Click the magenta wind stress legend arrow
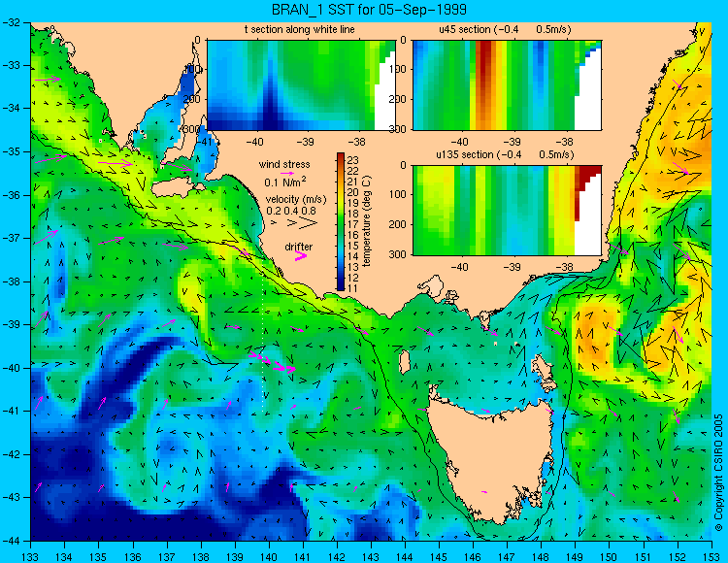The height and width of the screenshot is (563, 728). [287, 173]
